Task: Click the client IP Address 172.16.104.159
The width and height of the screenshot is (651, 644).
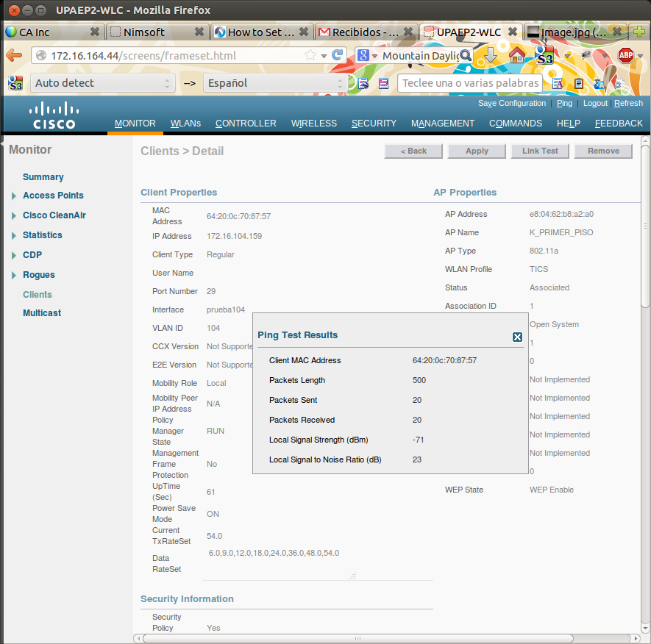Action: pos(234,236)
